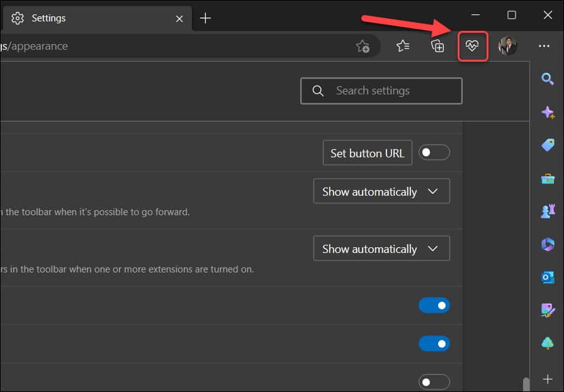Click inside the Search settings field
Viewport: 564px width, 392px height.
click(381, 91)
